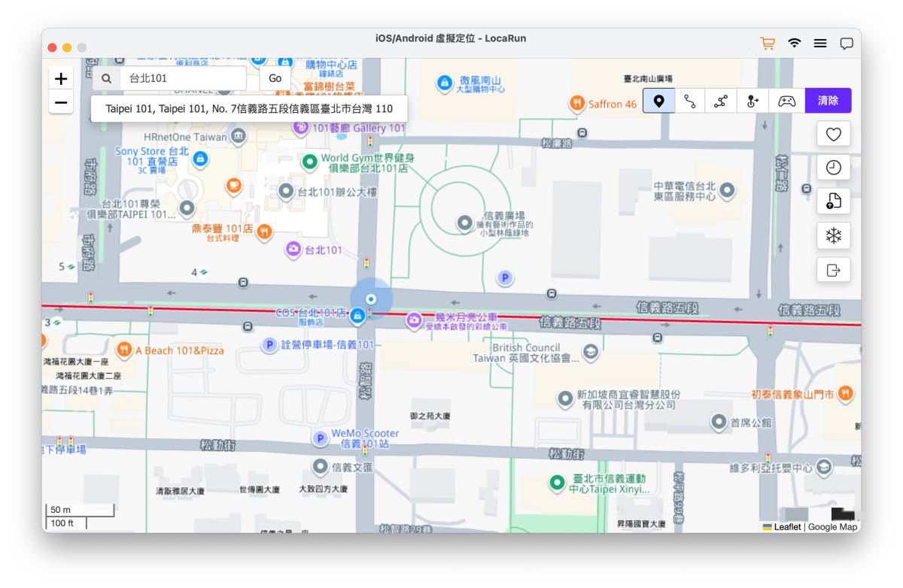
Task: Click the World Gym green marker
Action: (x=309, y=162)
